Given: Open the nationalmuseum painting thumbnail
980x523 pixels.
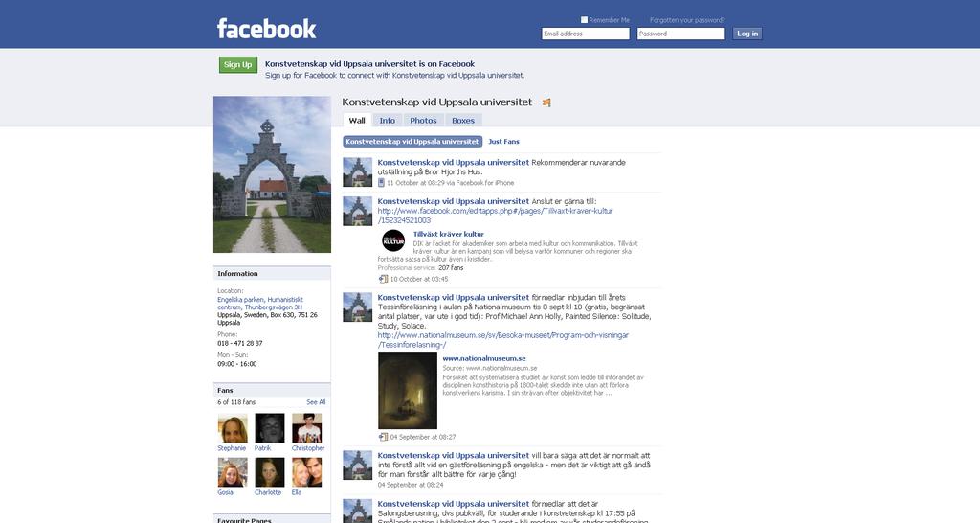Looking at the screenshot, I should point(408,391).
